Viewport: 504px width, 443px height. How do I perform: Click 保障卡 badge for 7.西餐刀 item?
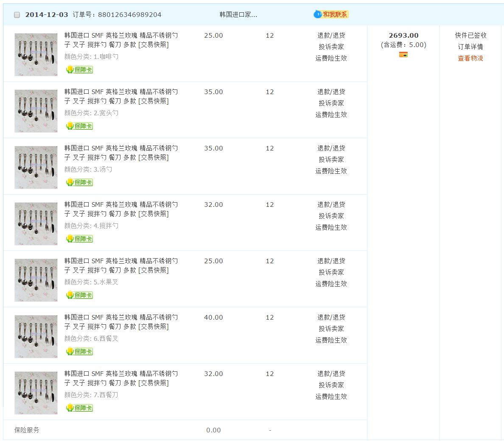point(79,408)
